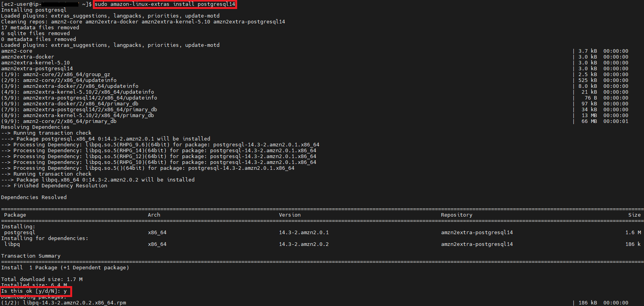This screenshot has height=306, width=644.
Task: Select the 'Resolving Dependencies' line
Action: point(35,127)
